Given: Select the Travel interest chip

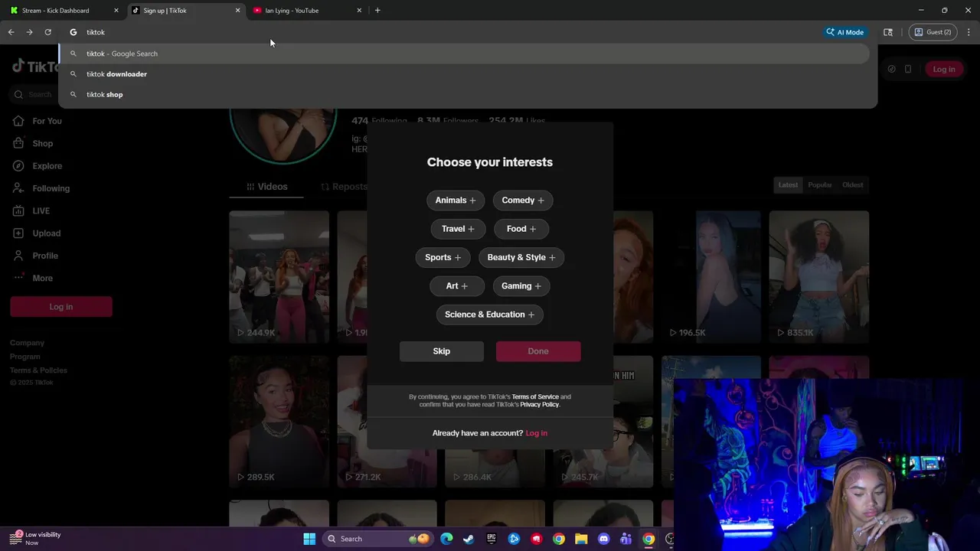Looking at the screenshot, I should click(458, 229).
